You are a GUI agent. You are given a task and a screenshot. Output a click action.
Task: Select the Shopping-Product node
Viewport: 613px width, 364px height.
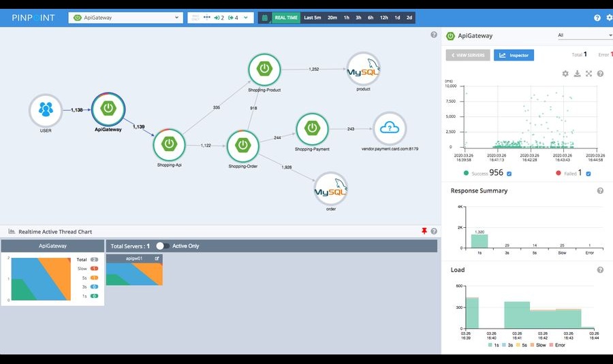coord(265,69)
